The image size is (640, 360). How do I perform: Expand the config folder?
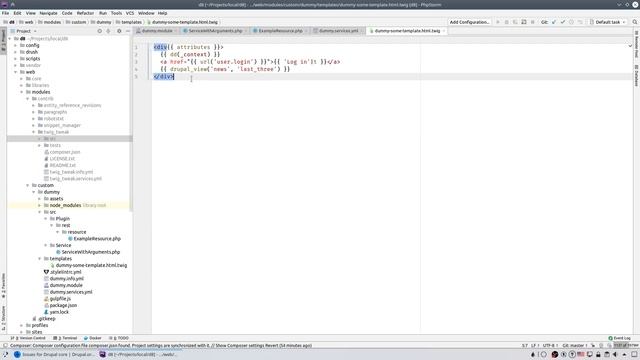(16, 45)
